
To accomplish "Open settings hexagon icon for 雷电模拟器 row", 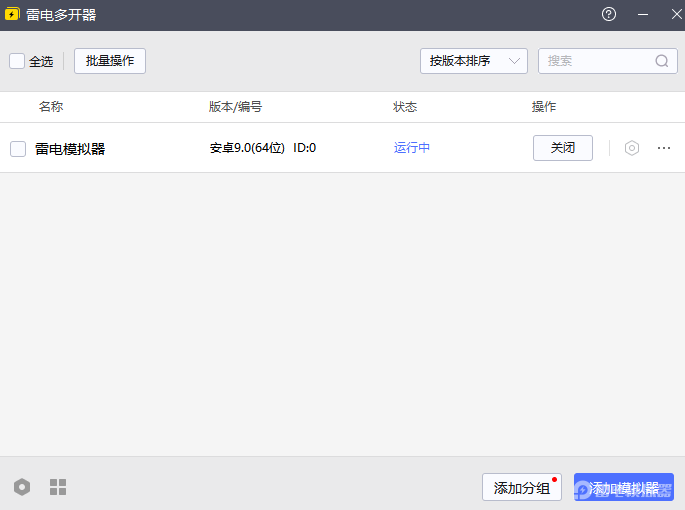I will (x=631, y=148).
